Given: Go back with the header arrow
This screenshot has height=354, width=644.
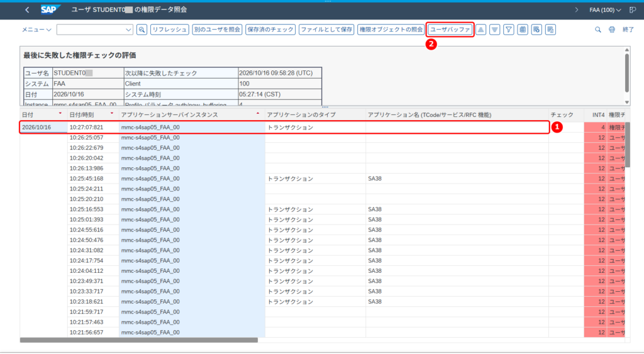Looking at the screenshot, I should pyautogui.click(x=27, y=10).
